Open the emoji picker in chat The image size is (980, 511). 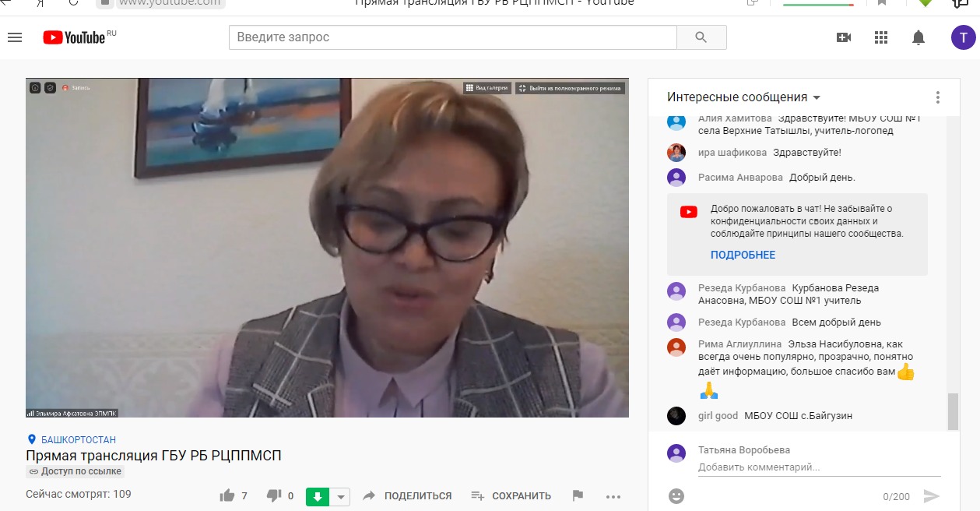click(676, 495)
